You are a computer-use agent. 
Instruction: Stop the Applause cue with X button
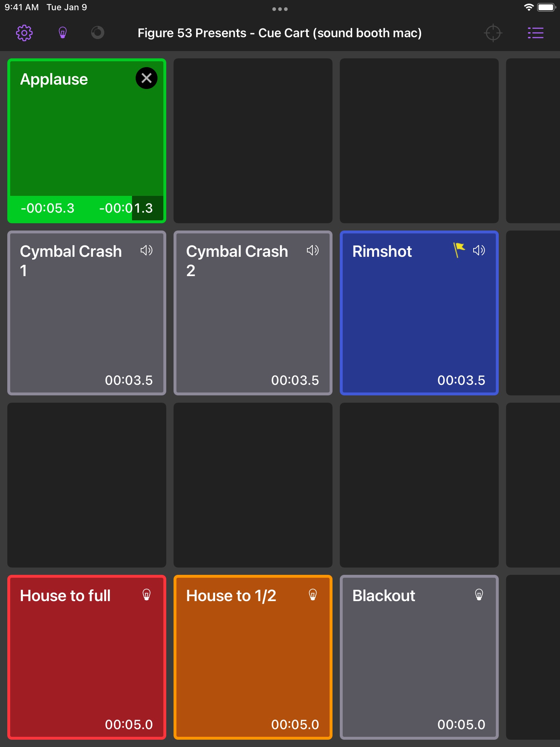(147, 78)
